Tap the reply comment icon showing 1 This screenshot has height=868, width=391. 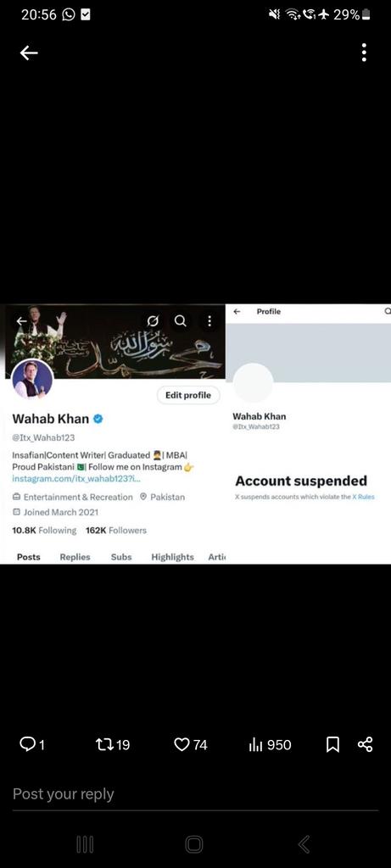(x=31, y=744)
